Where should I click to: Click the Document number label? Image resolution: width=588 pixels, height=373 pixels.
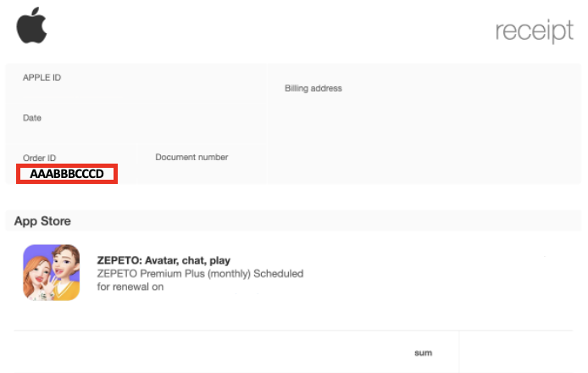191,157
